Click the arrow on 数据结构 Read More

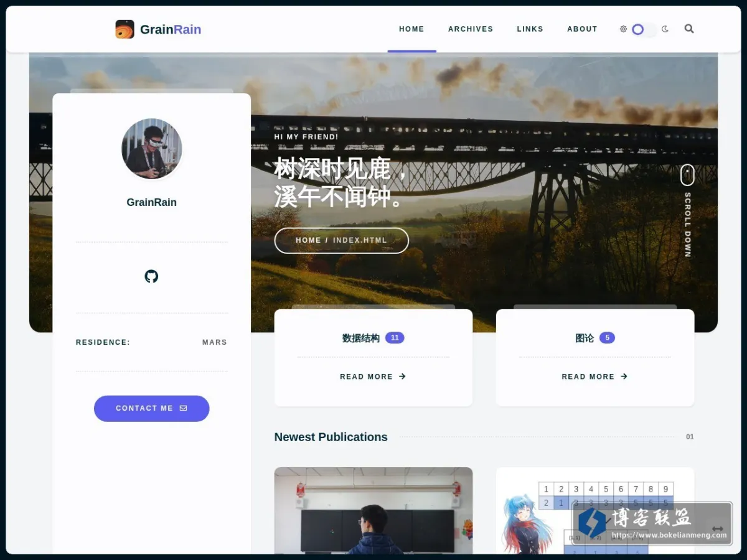click(x=402, y=376)
